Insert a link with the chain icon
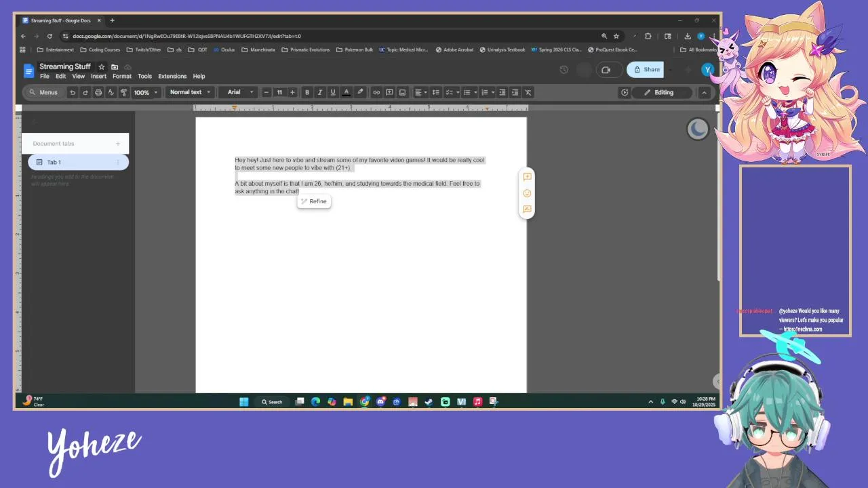 coord(376,92)
